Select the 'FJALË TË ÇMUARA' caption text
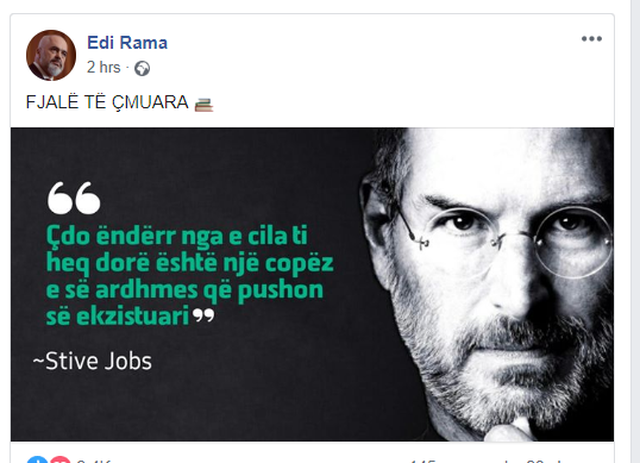 [107, 102]
